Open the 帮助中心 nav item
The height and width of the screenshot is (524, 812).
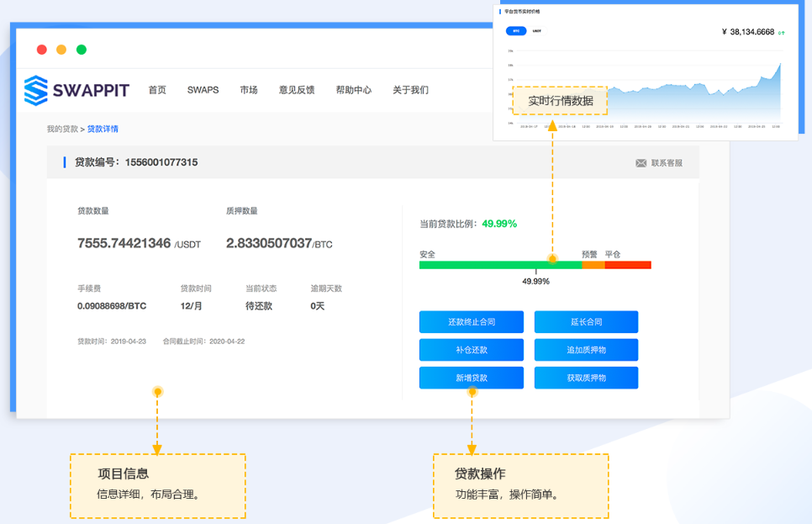tap(354, 90)
